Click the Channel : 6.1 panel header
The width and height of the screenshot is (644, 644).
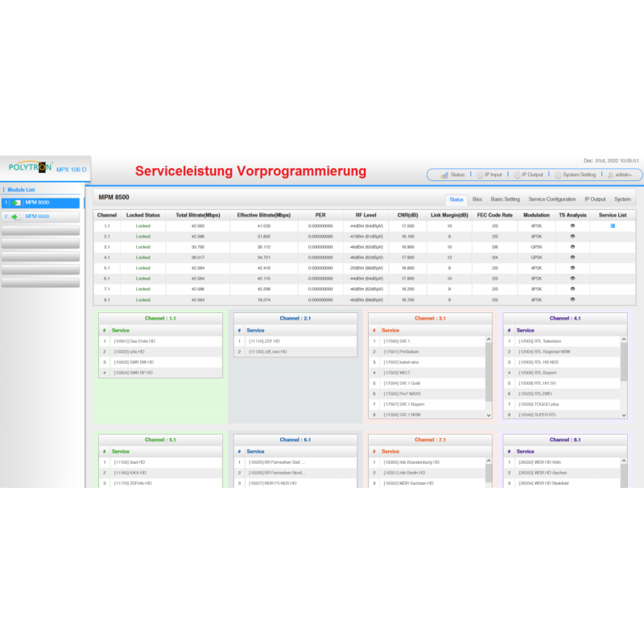295,440
